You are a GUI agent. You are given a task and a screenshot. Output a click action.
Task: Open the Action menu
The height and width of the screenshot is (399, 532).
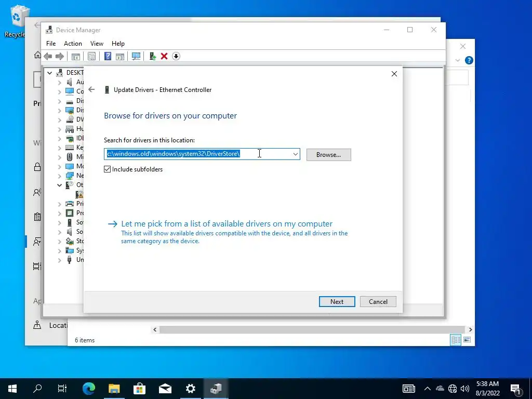pyautogui.click(x=73, y=44)
